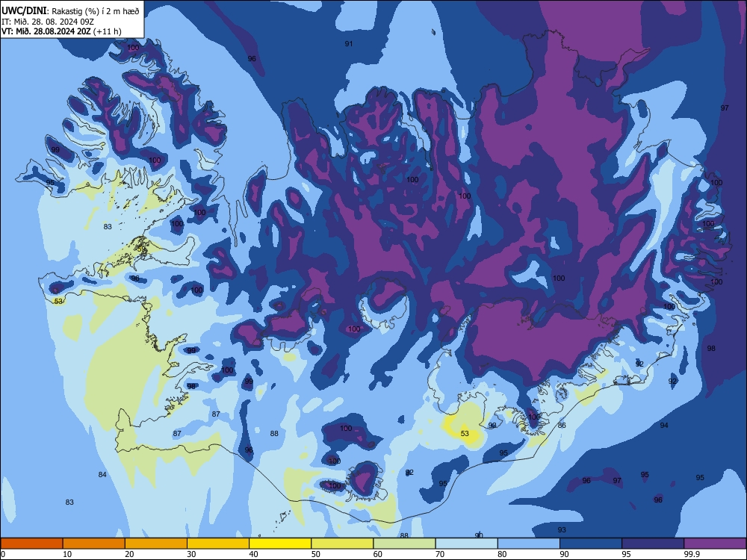Viewport: 747px width, 560px height.
Task: Select the 90–95 medium blue legend swatch
Action: click(x=591, y=544)
